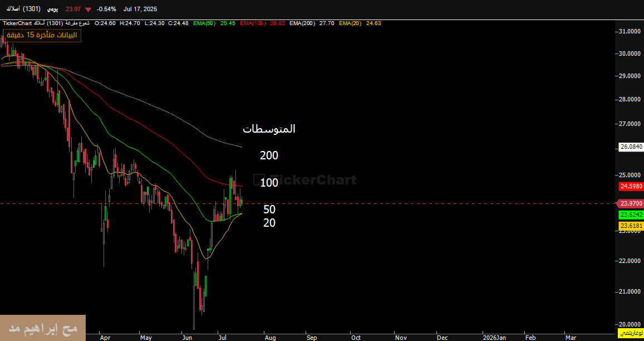
Task: Click the 29.0000 price axis label
Action: tap(630, 76)
